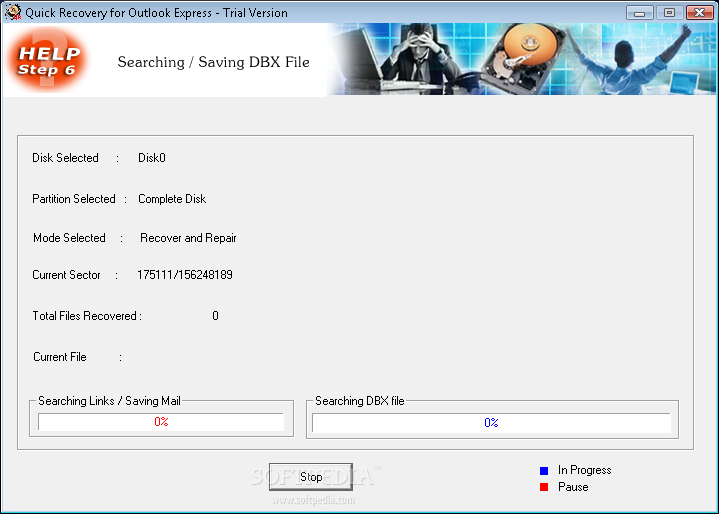Select the 'Recover and Repair' mode text

(x=188, y=238)
